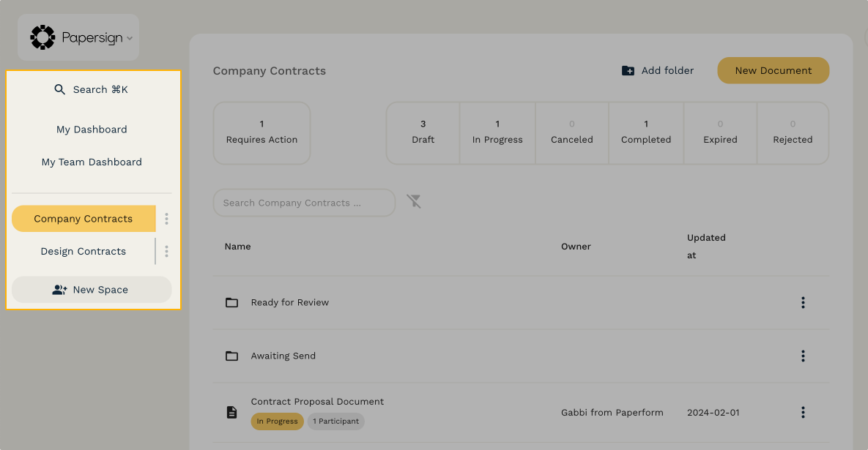Clear filters with the crossed filter icon
The height and width of the screenshot is (450, 868).
(414, 201)
